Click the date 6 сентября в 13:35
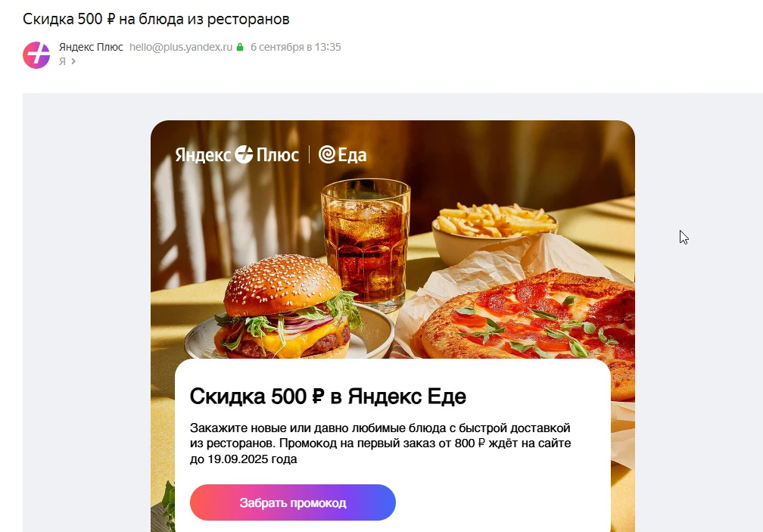763x532 pixels. (x=296, y=47)
